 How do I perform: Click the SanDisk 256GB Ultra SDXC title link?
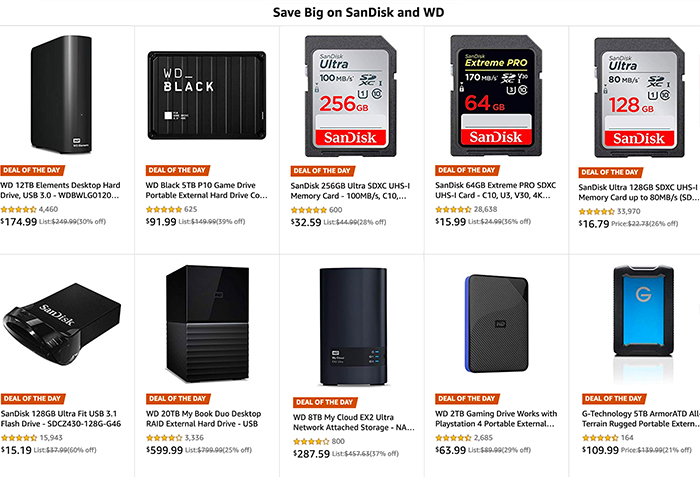[x=351, y=191]
